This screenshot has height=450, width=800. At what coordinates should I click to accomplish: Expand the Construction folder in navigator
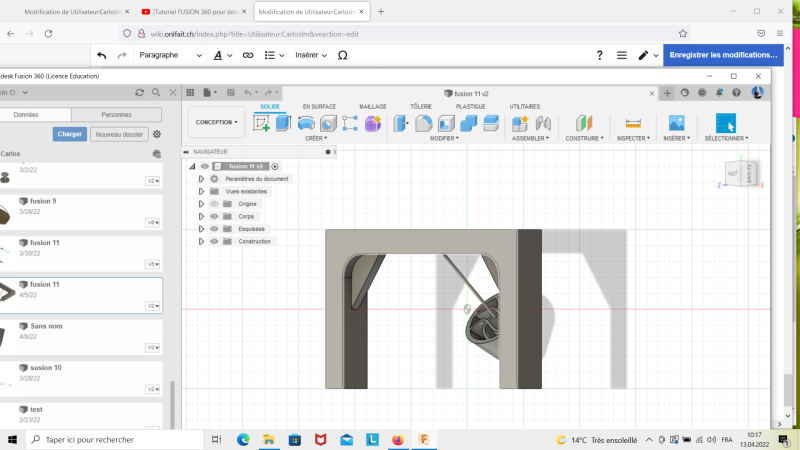(x=201, y=242)
